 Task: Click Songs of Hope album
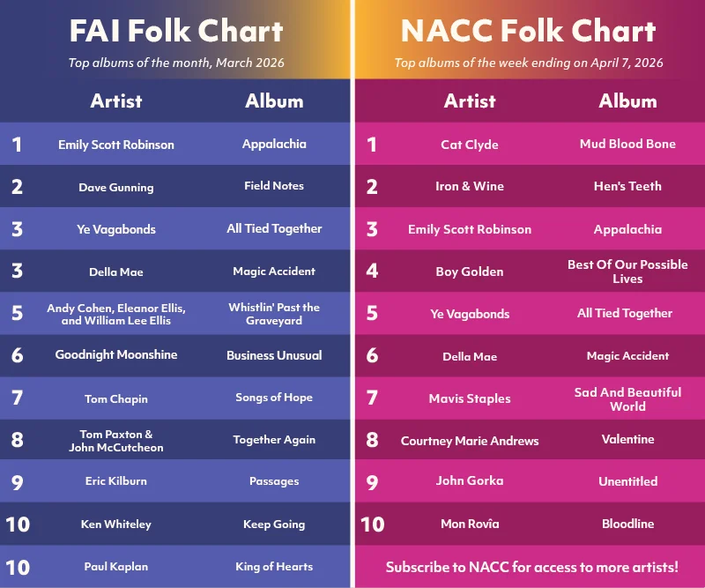click(x=274, y=398)
